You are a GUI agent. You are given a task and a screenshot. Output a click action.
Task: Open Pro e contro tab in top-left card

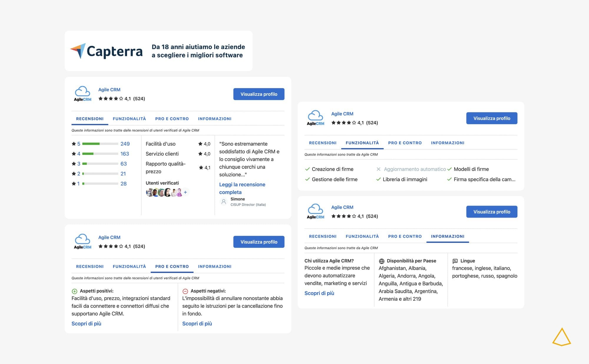click(172, 119)
